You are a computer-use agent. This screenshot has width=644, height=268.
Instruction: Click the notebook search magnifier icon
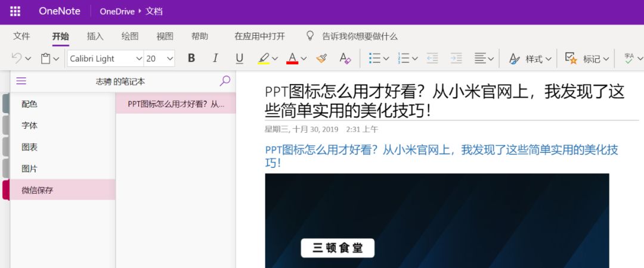coord(225,81)
